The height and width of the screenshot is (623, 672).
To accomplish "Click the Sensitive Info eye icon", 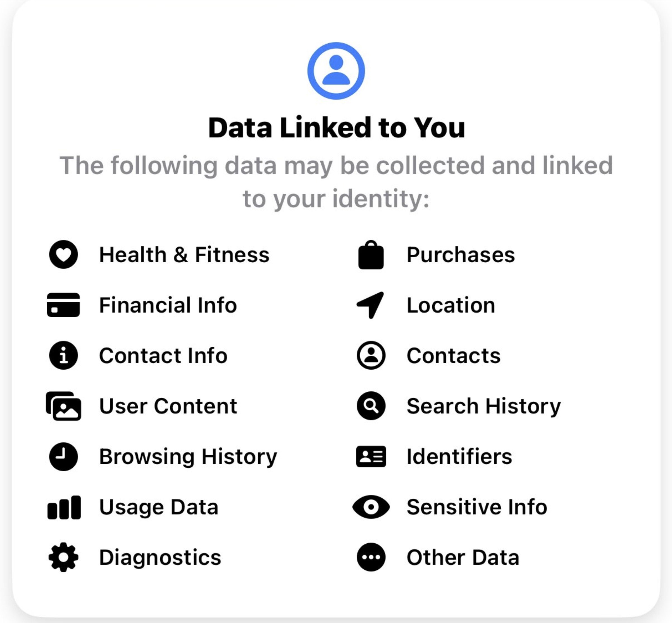I will click(x=371, y=507).
